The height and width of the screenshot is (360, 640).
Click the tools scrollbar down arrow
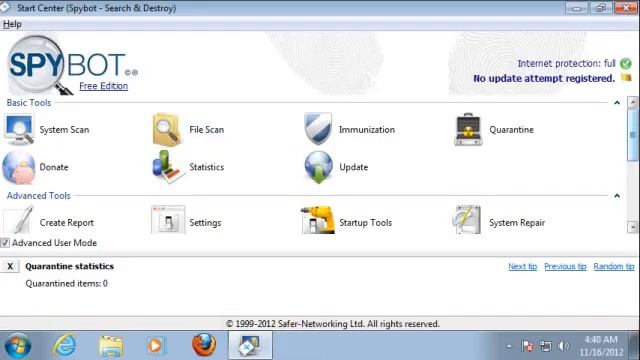tap(633, 227)
